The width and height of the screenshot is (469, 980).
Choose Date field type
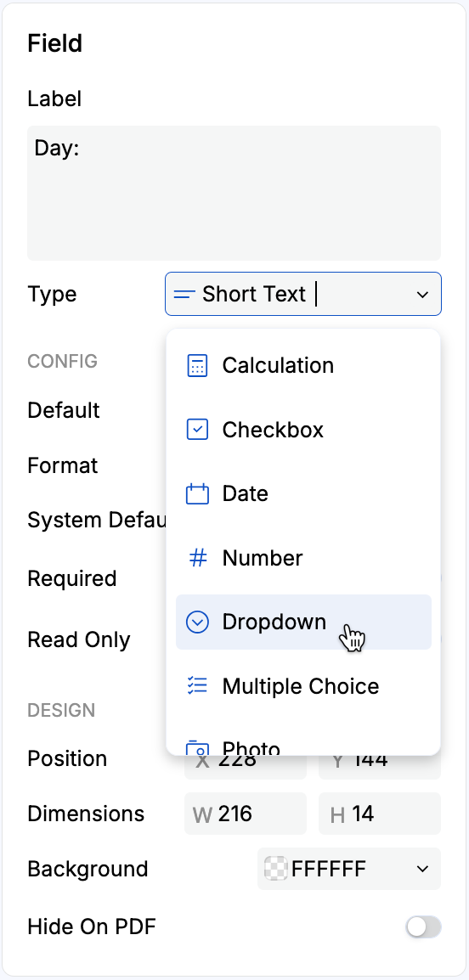tap(304, 493)
